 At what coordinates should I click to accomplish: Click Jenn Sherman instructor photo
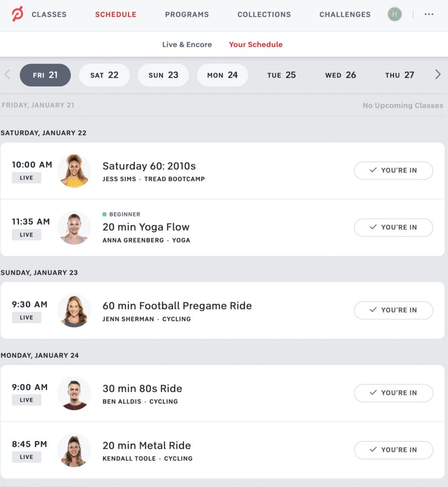pos(74,310)
